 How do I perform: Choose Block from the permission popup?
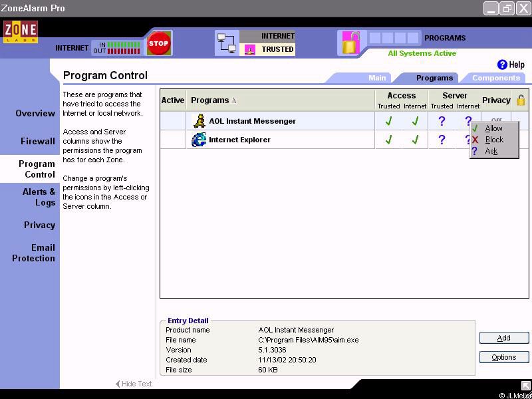pyautogui.click(x=494, y=140)
